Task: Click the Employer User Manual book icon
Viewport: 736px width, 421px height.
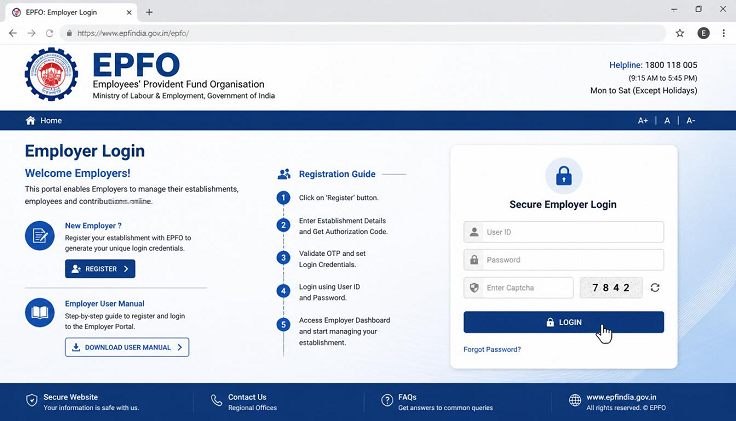Action: coord(40,313)
